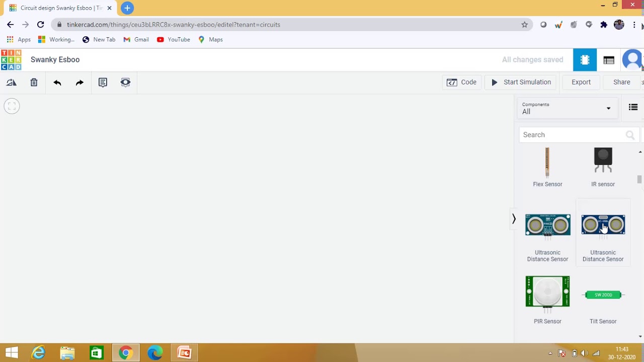This screenshot has width=644, height=362.
Task: Open the Apps bookmarks shortcut
Action: pyautogui.click(x=19, y=39)
